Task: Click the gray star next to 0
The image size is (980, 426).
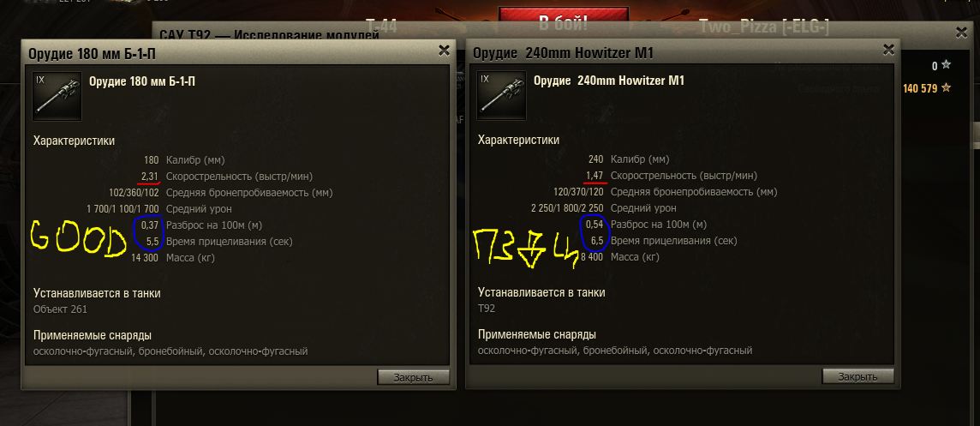Action: pos(946,65)
